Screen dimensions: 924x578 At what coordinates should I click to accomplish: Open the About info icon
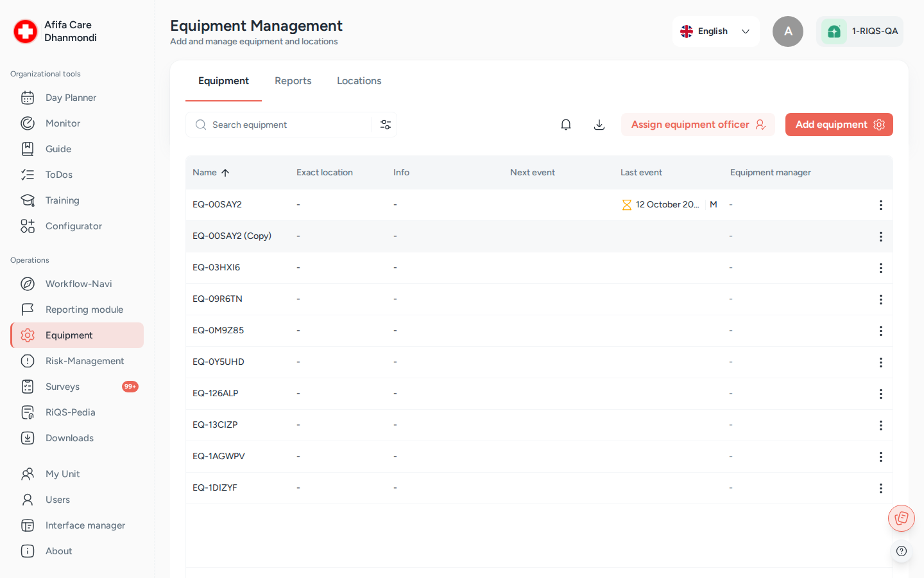coord(28,551)
